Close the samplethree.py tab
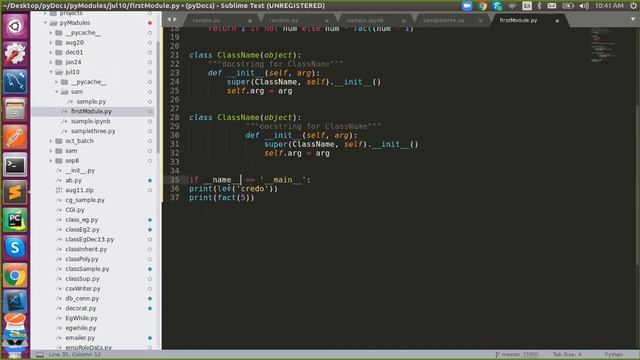The image size is (640, 360). (x=480, y=20)
